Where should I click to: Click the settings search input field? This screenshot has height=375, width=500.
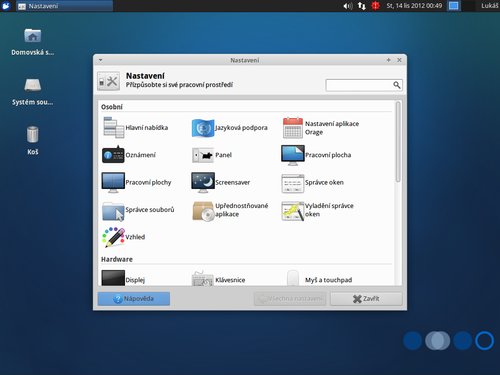[364, 85]
